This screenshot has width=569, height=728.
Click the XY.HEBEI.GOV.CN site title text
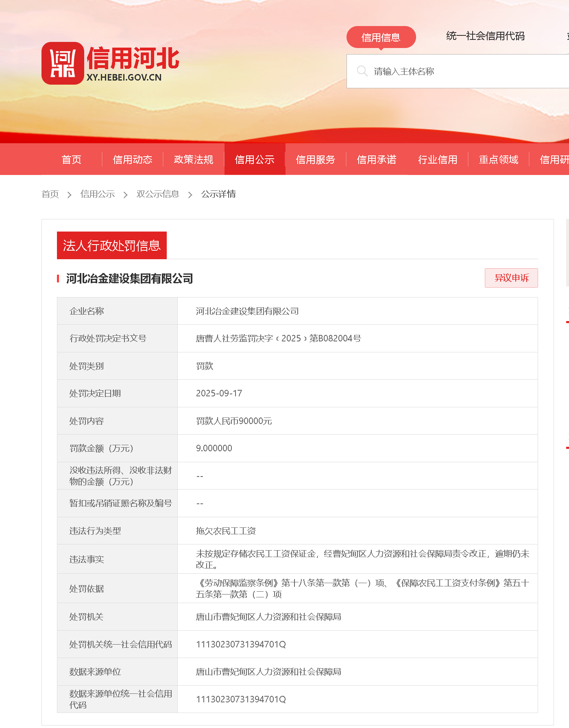(124, 77)
